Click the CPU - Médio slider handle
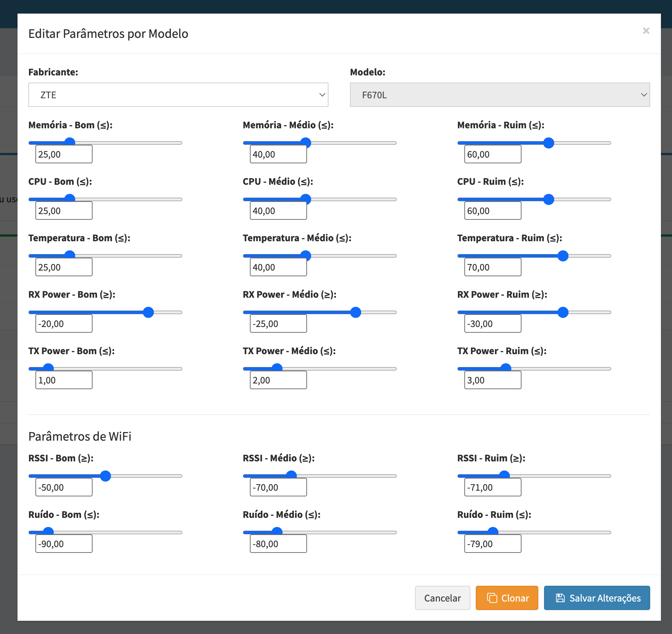The height and width of the screenshot is (634, 672). point(306,199)
